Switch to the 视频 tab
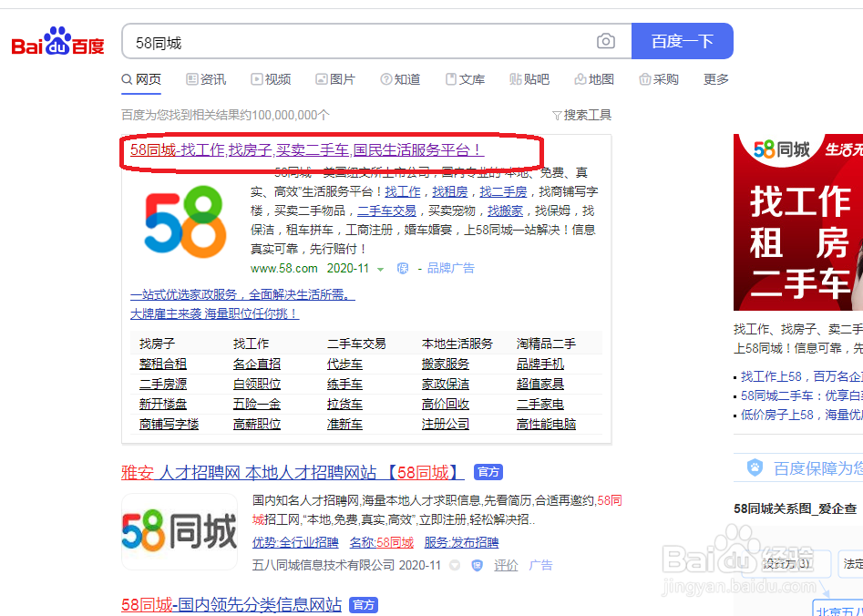Viewport: 863px width, 616px height. (x=271, y=79)
